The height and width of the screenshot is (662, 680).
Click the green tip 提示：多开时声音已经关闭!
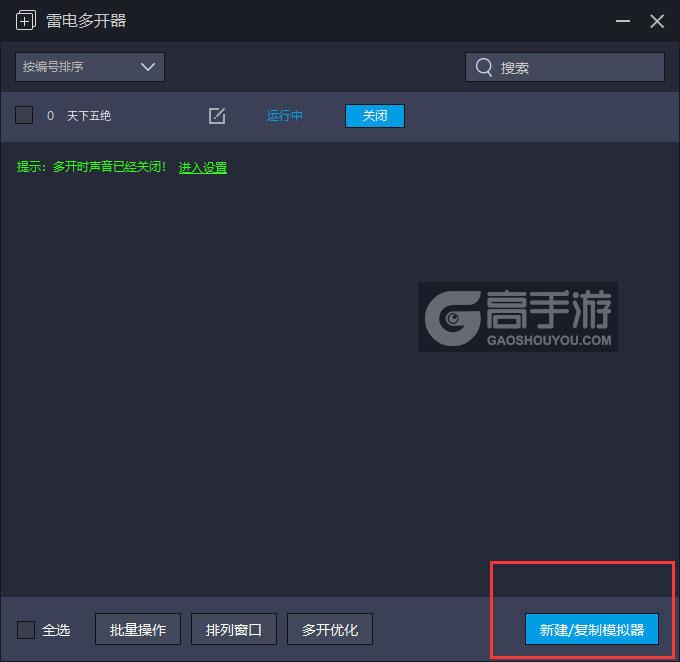pos(91,167)
